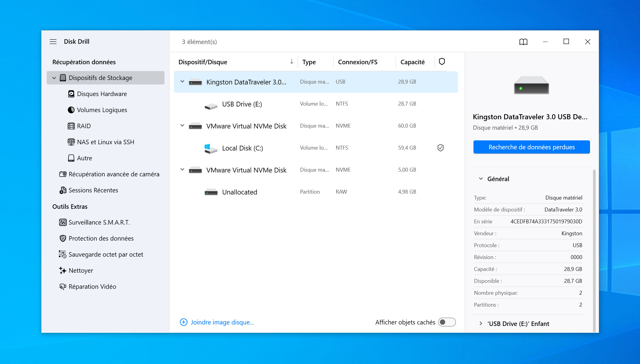The height and width of the screenshot is (364, 640).
Task: Sort by Capacité column header
Action: tap(412, 62)
